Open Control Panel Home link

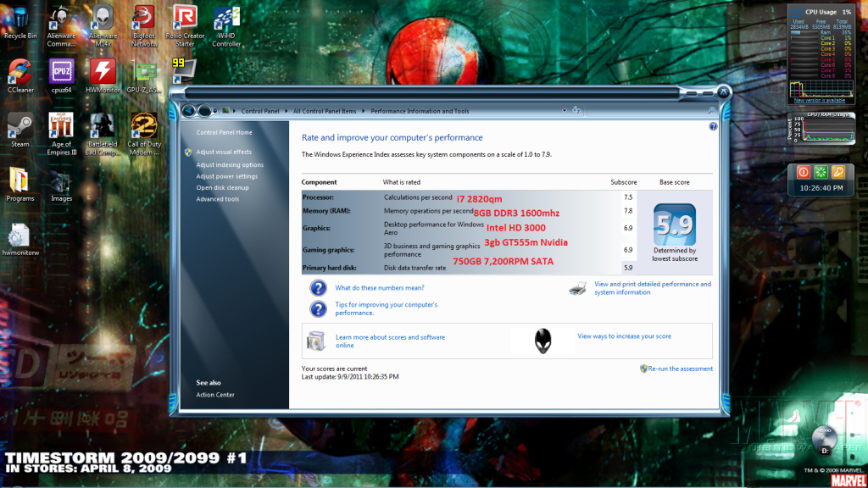click(x=224, y=132)
